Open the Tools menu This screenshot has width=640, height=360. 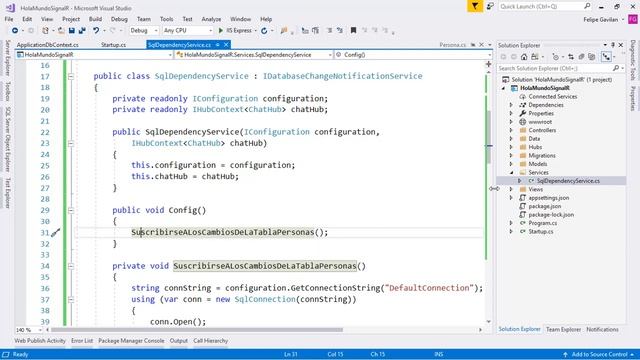[x=167, y=19]
